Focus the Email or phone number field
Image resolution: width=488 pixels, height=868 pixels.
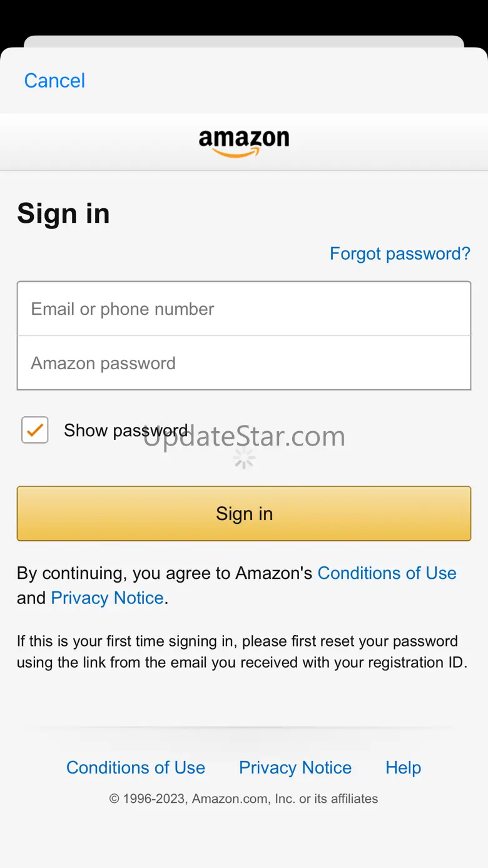click(x=244, y=309)
